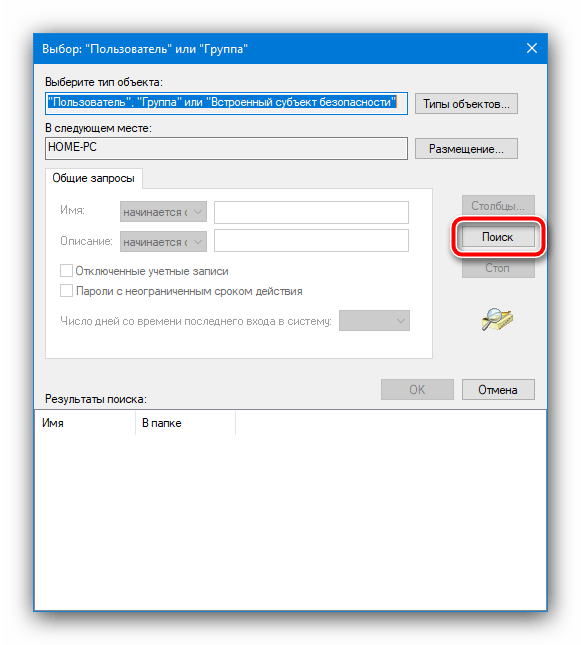This screenshot has height=645, width=581.
Task: Click the object type selection field
Action: [226, 103]
